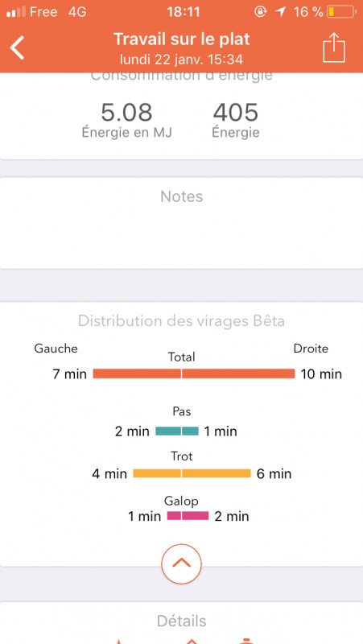Tap the back arrow in header

pos(18,47)
